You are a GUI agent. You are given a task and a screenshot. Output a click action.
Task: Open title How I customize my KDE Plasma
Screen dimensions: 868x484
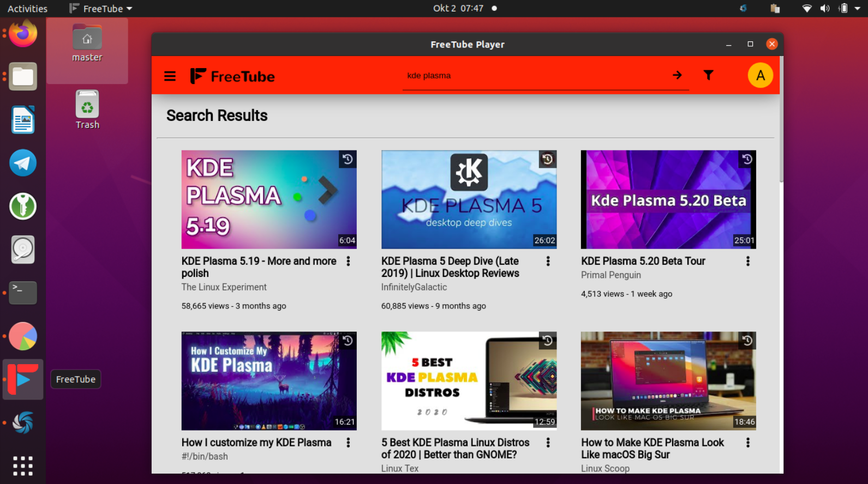(x=256, y=443)
